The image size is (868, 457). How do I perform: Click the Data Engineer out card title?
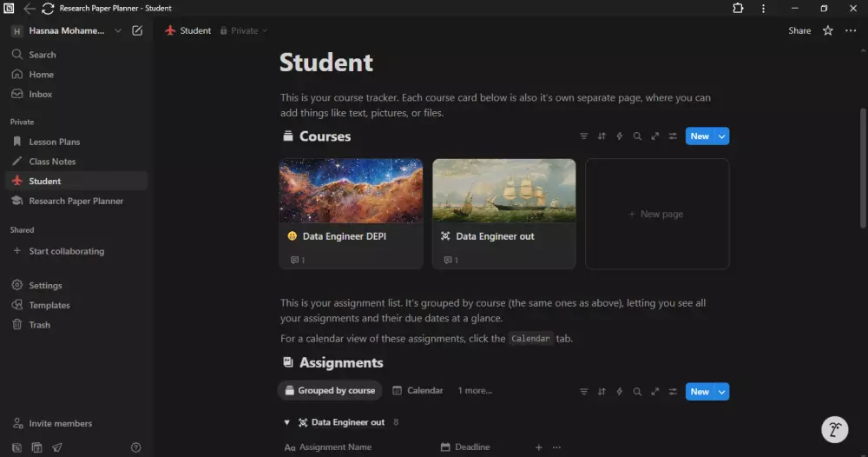point(495,236)
